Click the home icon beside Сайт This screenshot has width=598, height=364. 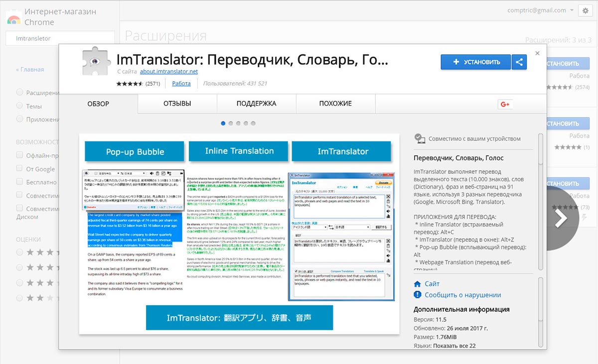(418, 284)
